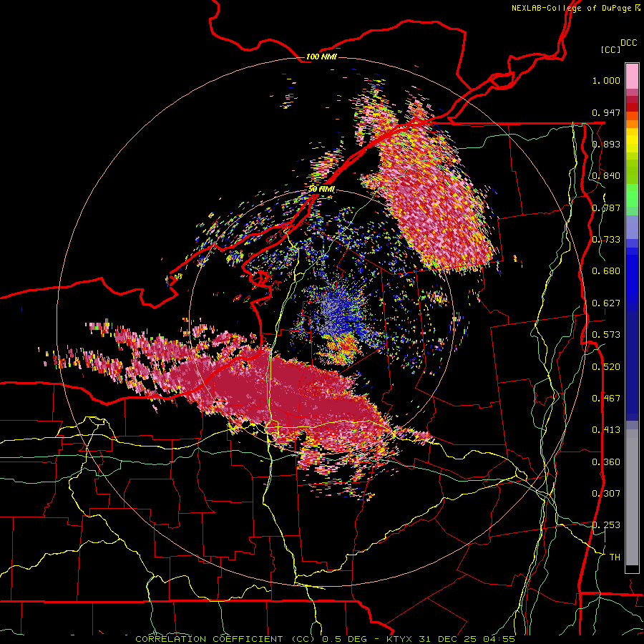Select the 0.947 value on the scale
This screenshot has width=644, height=644.
(606, 112)
